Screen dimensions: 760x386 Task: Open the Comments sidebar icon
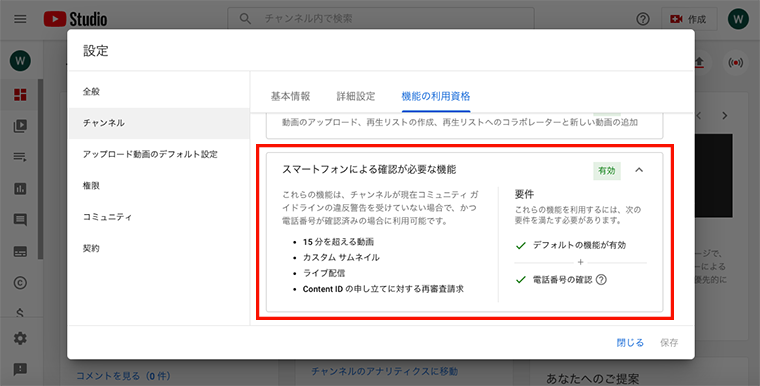tap(20, 220)
